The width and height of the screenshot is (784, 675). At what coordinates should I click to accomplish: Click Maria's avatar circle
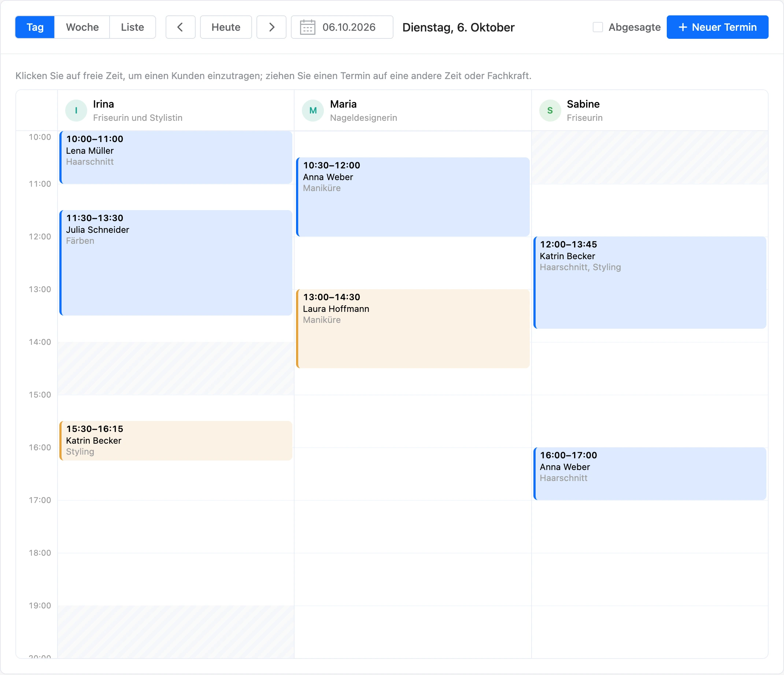(313, 111)
